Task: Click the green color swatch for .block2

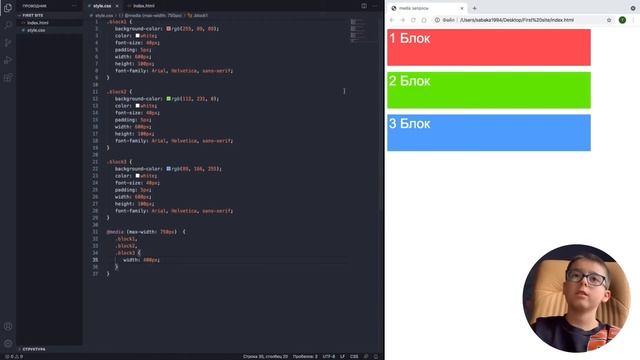Action: [x=168, y=99]
